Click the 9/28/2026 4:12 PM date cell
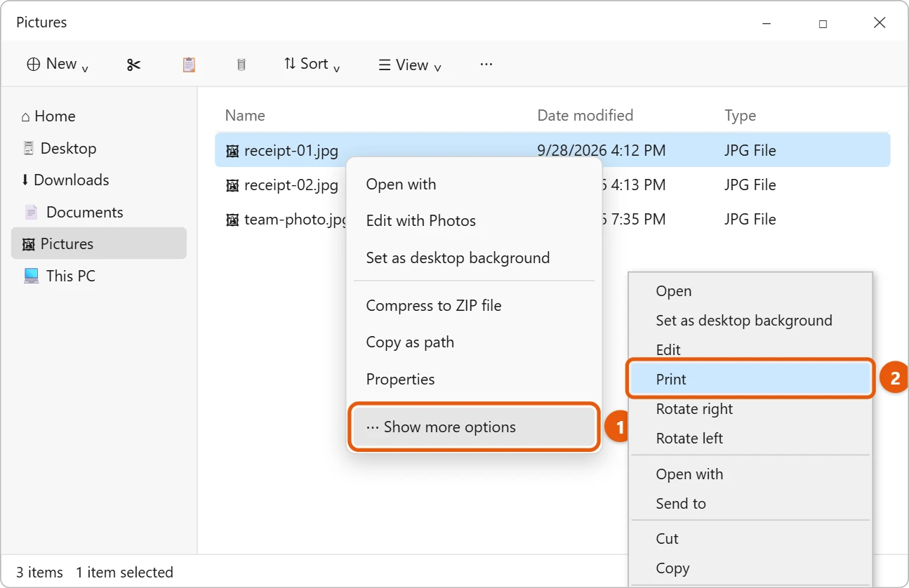This screenshot has width=909, height=588. (602, 151)
